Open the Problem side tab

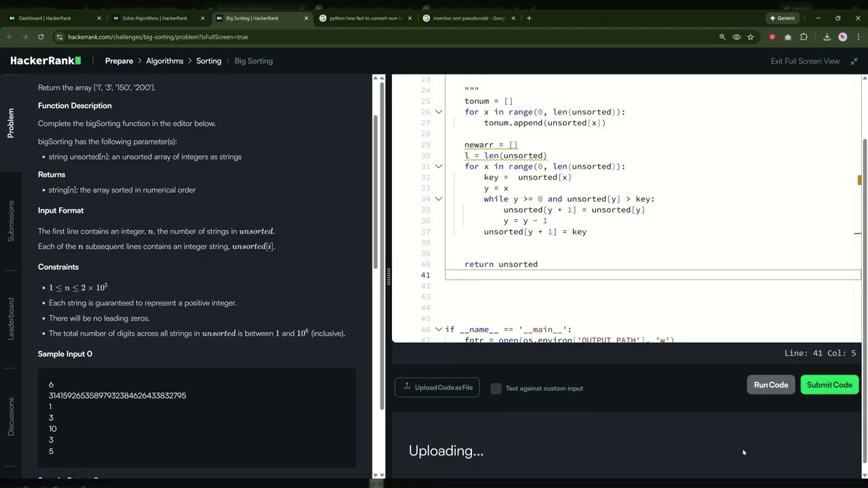[x=10, y=123]
